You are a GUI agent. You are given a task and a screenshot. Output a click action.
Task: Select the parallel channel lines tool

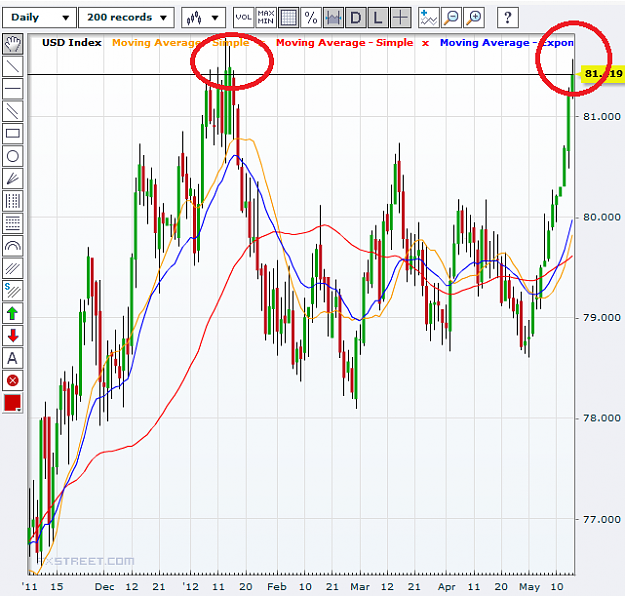point(12,111)
